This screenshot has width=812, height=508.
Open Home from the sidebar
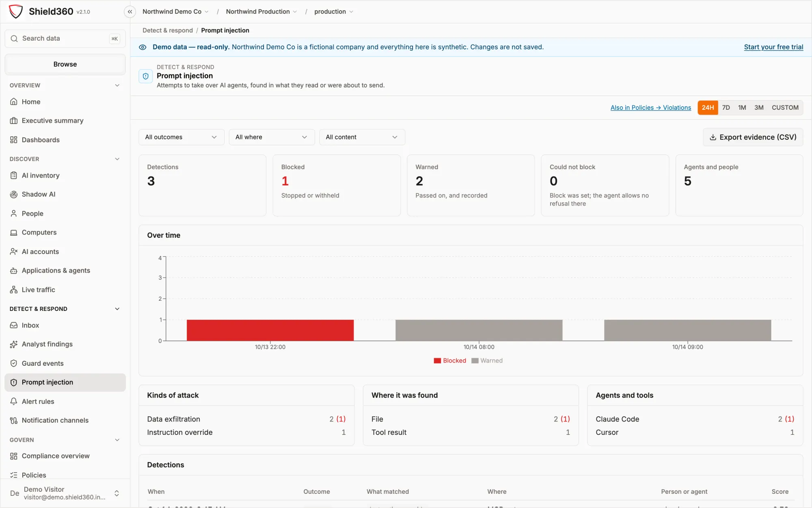tap(65, 102)
